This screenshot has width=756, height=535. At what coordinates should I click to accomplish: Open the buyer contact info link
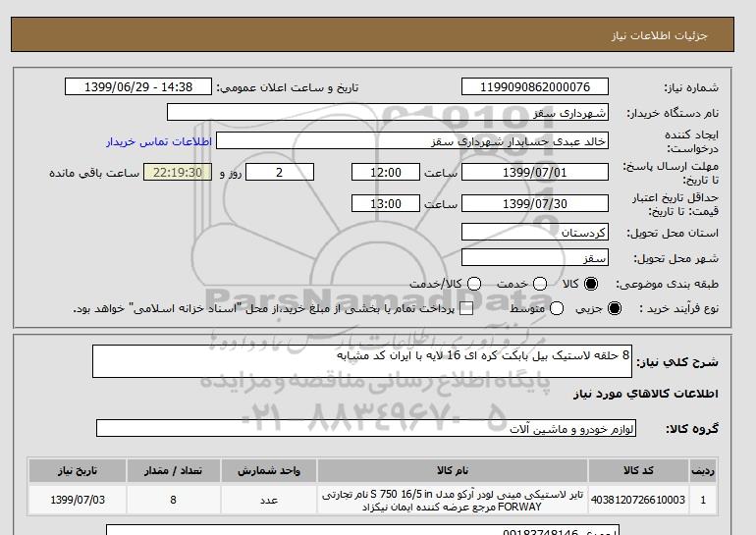tap(159, 141)
